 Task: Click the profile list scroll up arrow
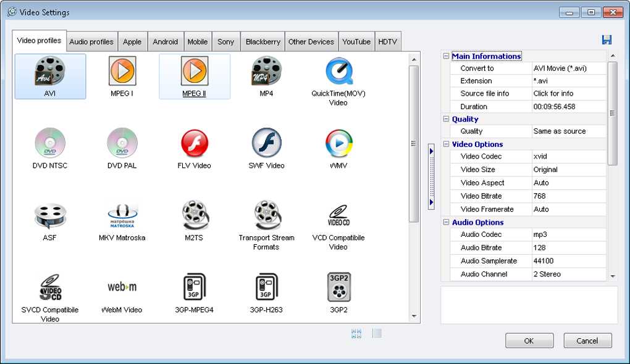tap(414, 60)
